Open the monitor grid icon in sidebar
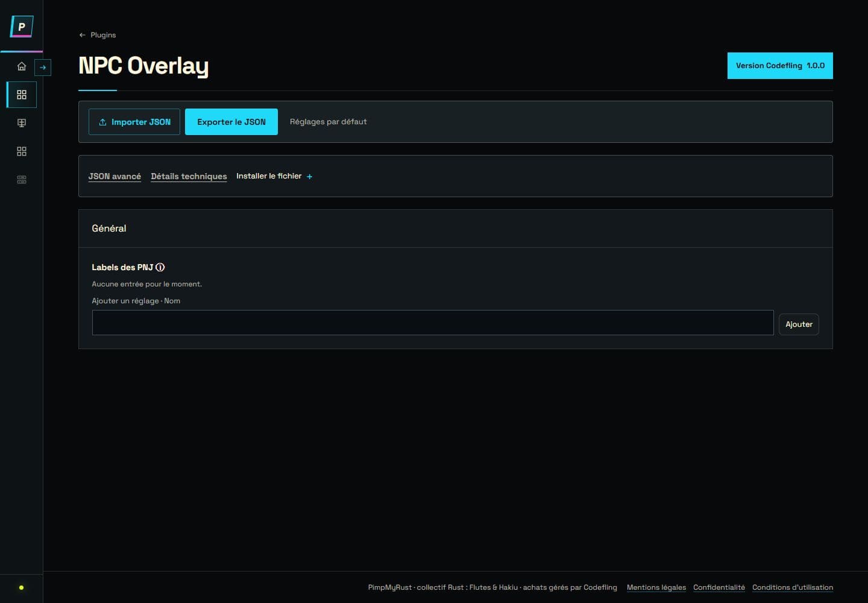868x603 pixels. (x=22, y=123)
